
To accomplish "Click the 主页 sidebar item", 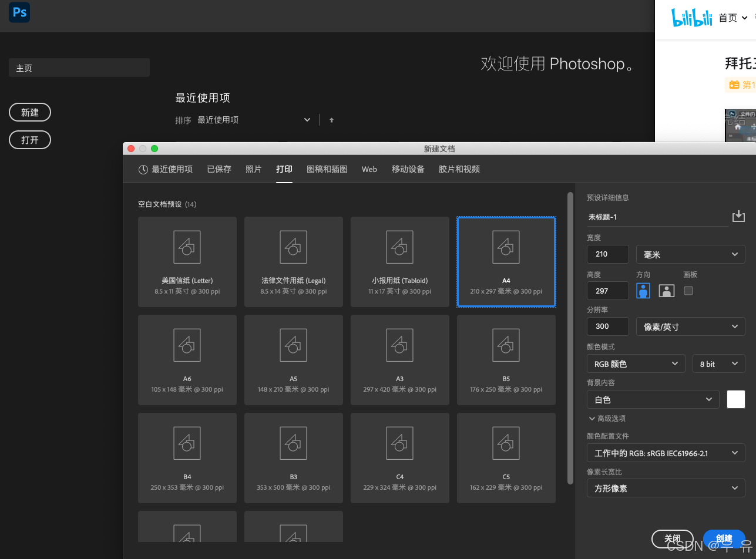I will click(79, 68).
